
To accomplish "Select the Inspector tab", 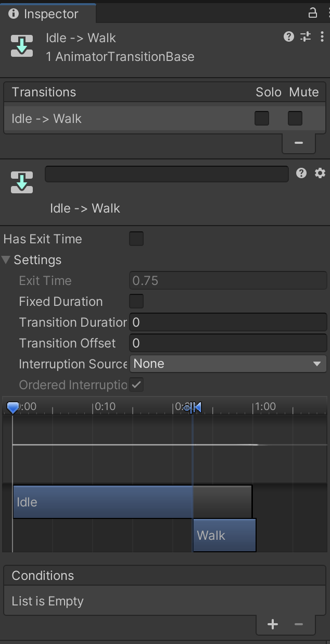I will click(44, 14).
